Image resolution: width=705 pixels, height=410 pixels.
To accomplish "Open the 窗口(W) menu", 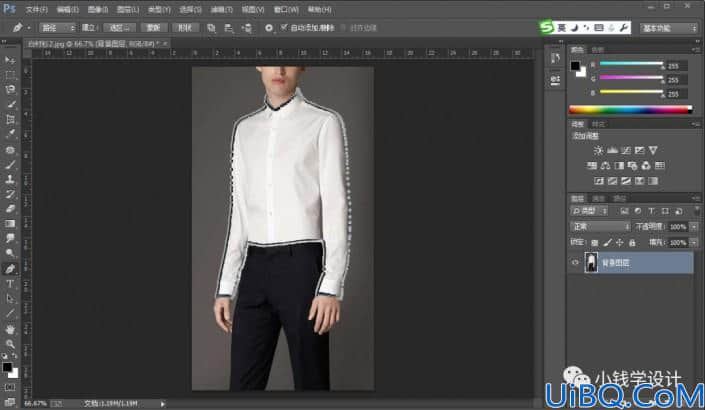I will pos(286,9).
